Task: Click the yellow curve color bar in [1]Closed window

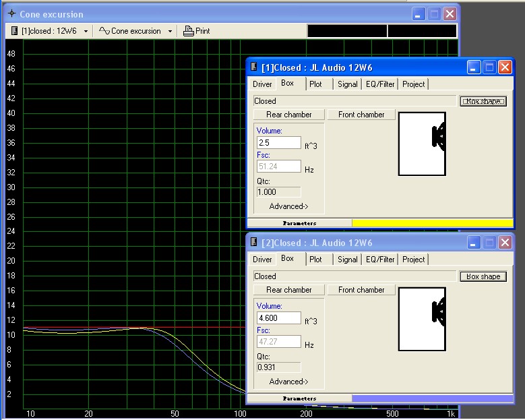Action: pos(432,223)
